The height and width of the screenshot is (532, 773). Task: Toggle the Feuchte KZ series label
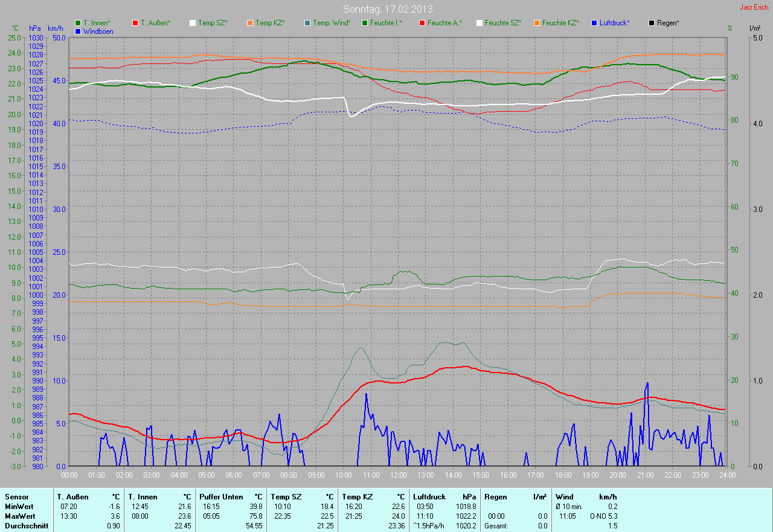[560, 23]
